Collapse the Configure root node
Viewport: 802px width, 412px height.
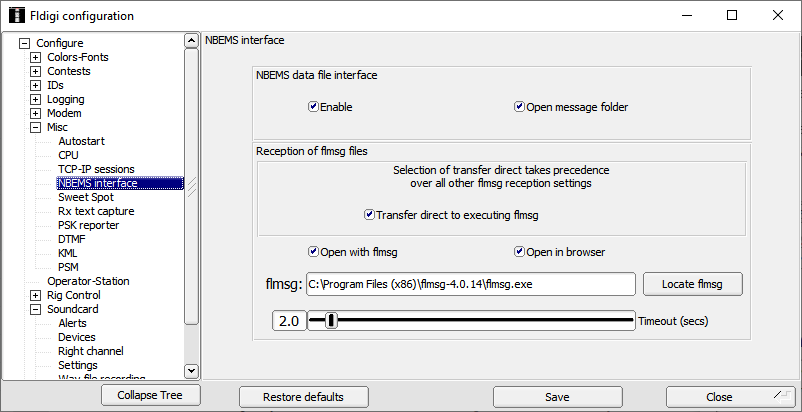(24, 43)
